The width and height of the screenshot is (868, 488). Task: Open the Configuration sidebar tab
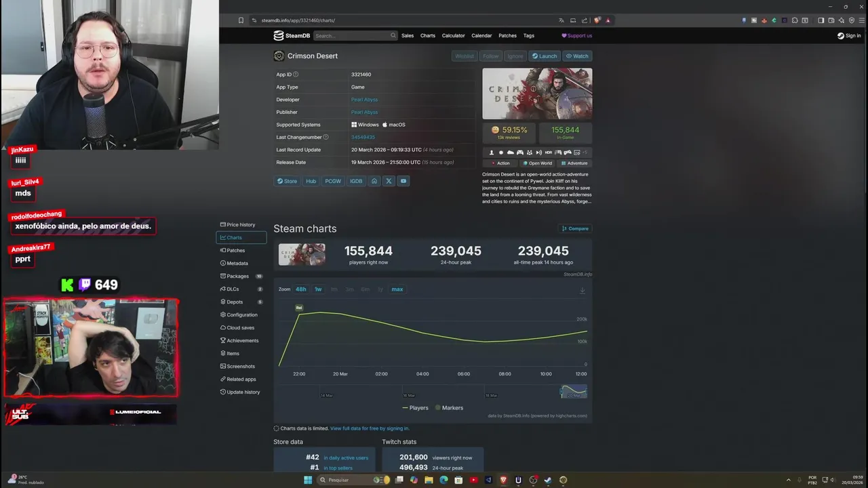[x=241, y=314]
